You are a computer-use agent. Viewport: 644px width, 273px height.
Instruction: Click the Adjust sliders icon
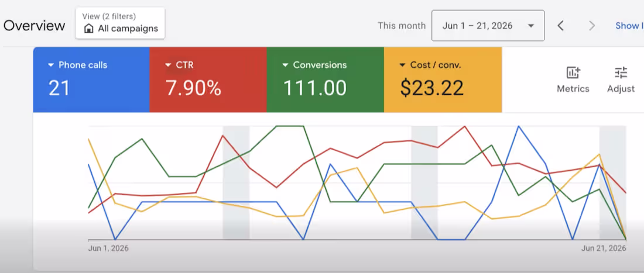click(x=621, y=73)
